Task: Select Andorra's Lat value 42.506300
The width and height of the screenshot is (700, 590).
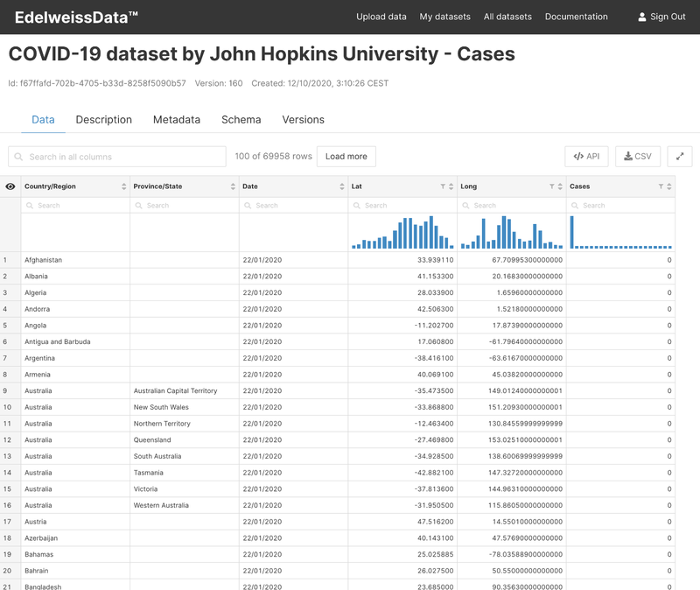Action: [402, 309]
